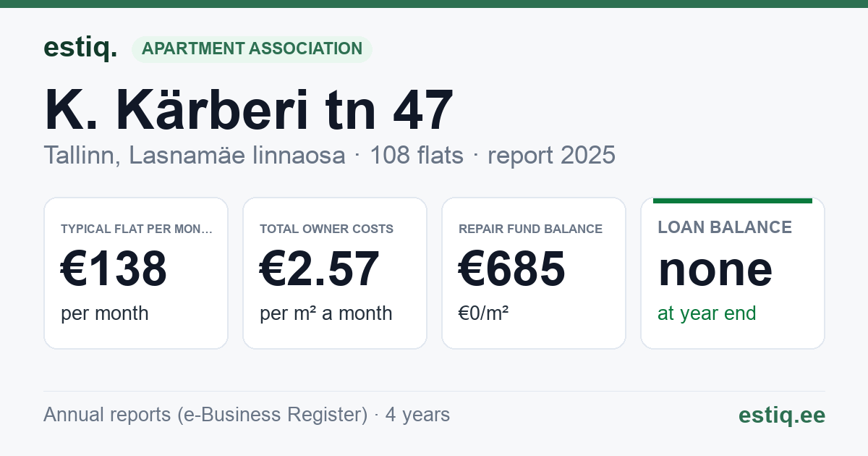Click the 'per m² a month' caption
Viewport: 868px width, 456px height.
tap(326, 313)
